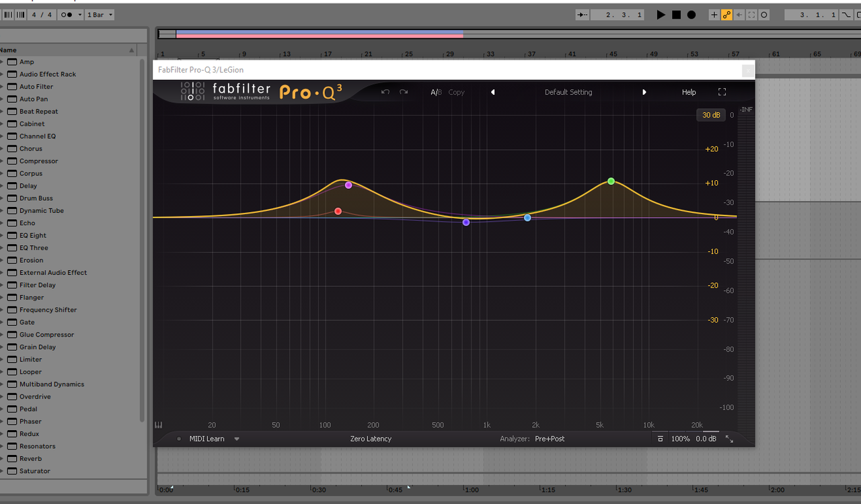861x504 pixels.
Task: Open the MIDI Learn dropdown arrow
Action: pos(237,439)
